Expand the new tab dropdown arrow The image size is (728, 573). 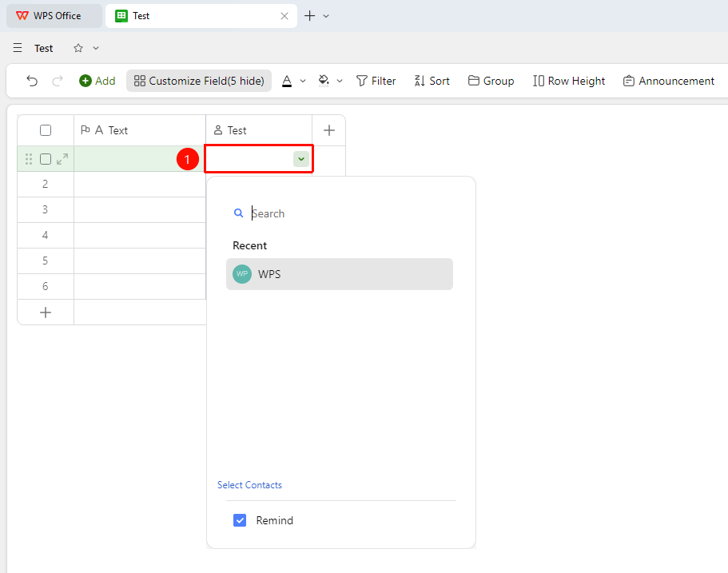[326, 16]
